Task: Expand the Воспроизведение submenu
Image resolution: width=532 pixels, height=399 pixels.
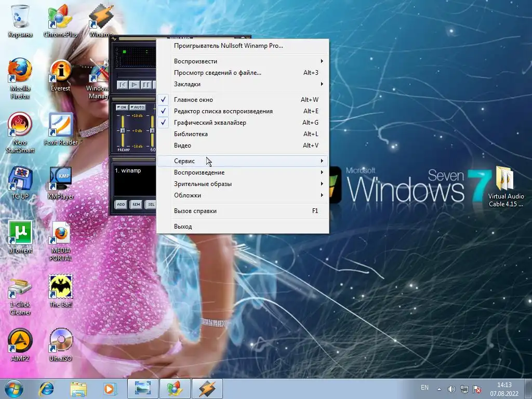Action: point(242,172)
